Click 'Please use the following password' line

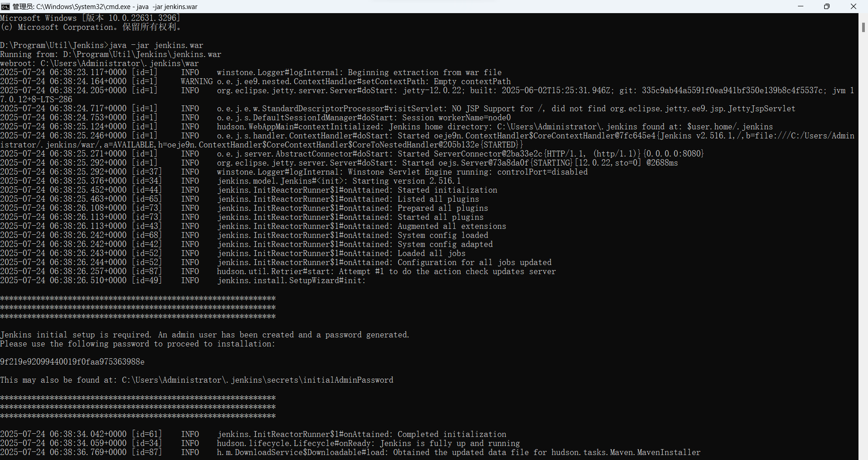tap(138, 344)
